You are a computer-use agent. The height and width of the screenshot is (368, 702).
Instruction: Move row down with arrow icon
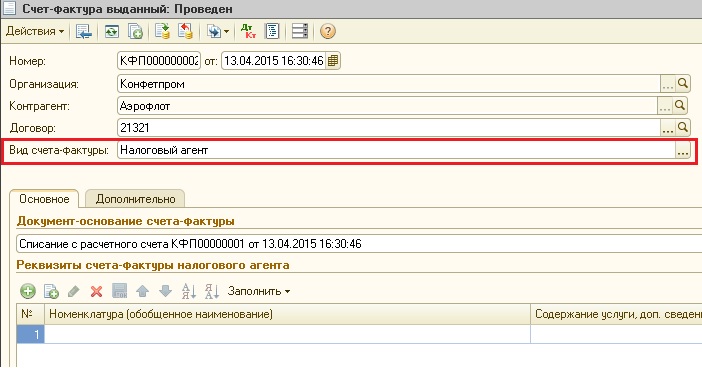tap(165, 291)
